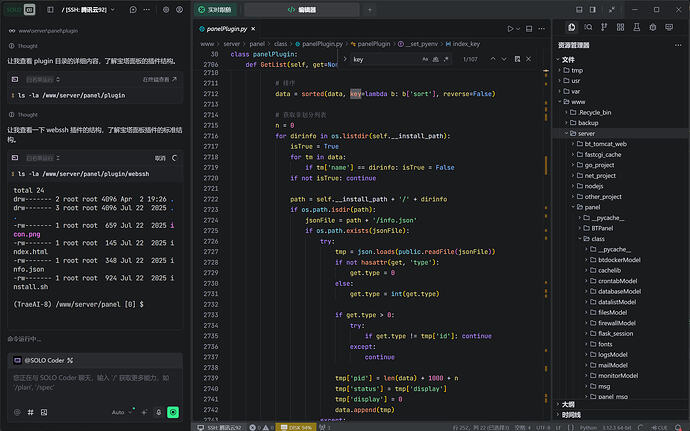Screen dimensions: 690x431
Task: Click the @SOLO Coder agent selector
Action: (44, 360)
